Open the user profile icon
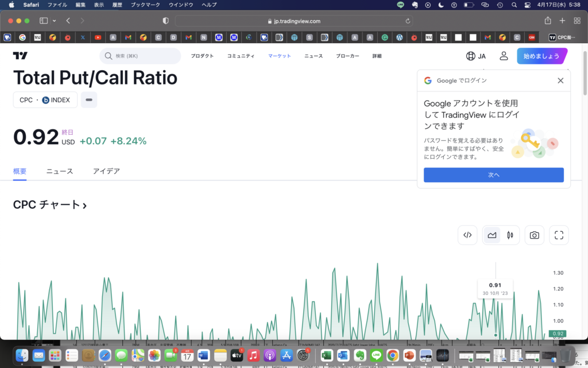 [x=504, y=56]
